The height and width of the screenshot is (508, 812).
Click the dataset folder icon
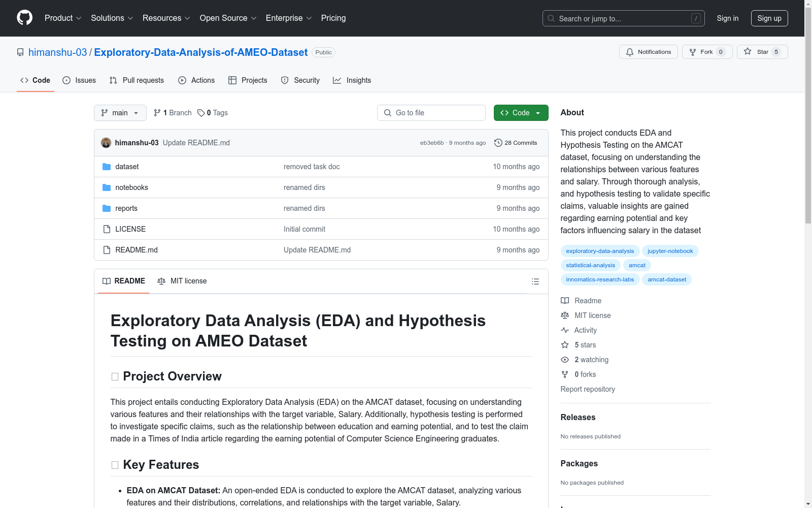107,167
